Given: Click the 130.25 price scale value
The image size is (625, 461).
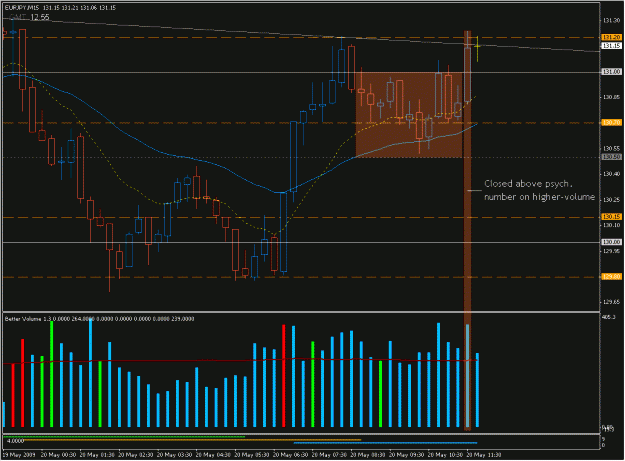Looking at the screenshot, I should 611,200.
